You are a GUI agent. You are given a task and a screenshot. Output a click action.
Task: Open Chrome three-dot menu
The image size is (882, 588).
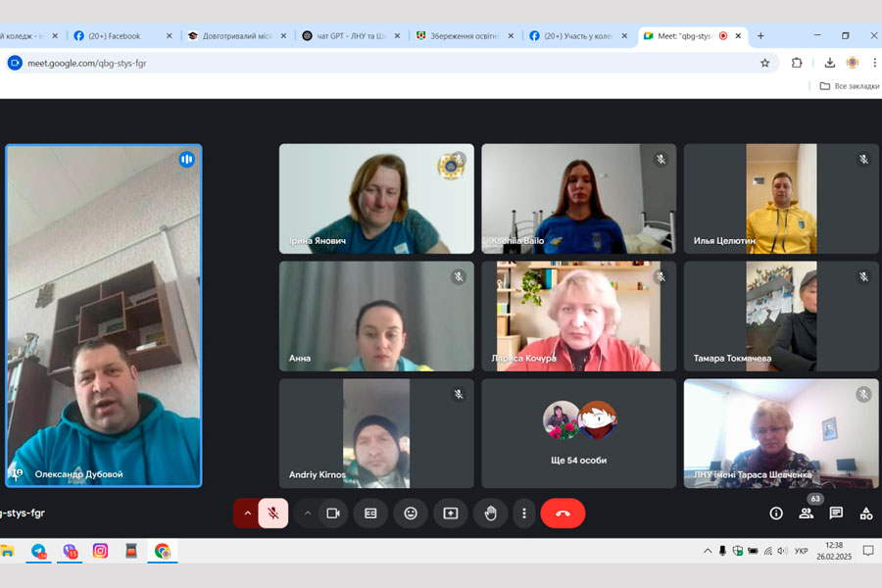875,63
